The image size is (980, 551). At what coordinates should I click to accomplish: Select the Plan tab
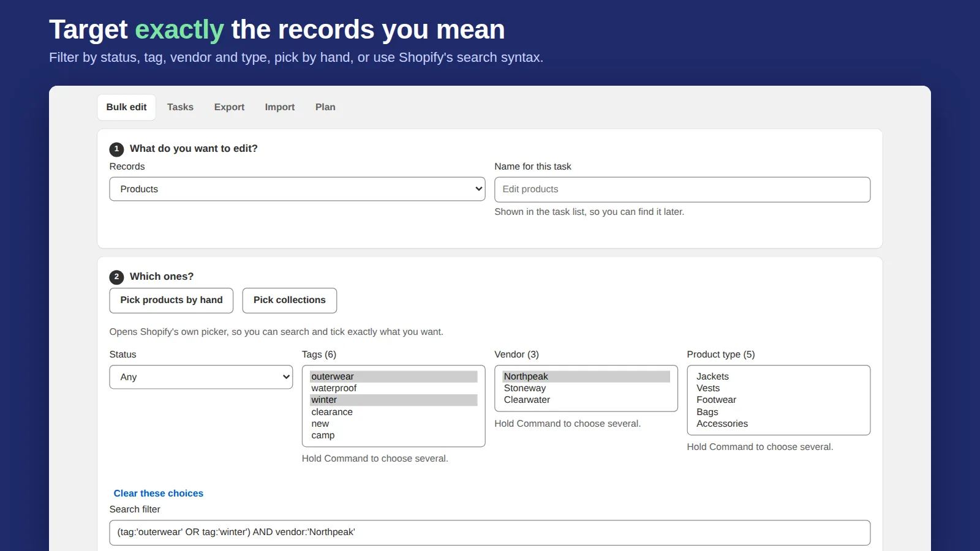click(x=325, y=107)
